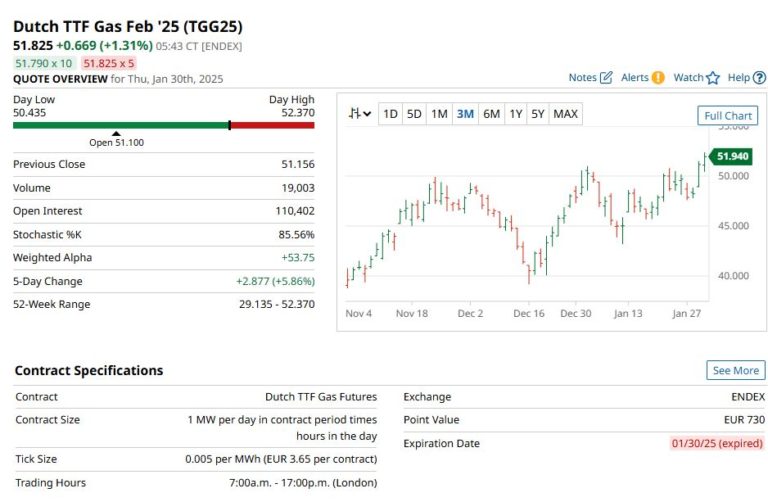The width and height of the screenshot is (768, 502).
Task: Select the active 3M period
Action: [465, 114]
